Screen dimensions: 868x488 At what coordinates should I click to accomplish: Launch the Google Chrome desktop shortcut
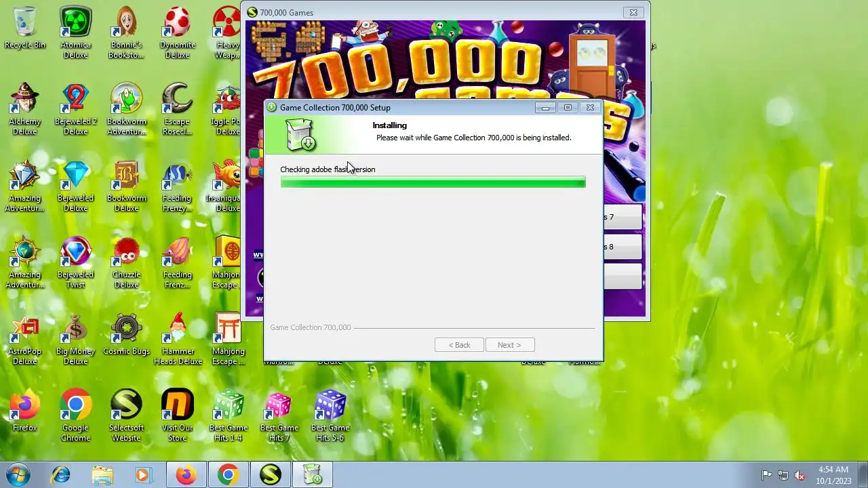tap(76, 415)
